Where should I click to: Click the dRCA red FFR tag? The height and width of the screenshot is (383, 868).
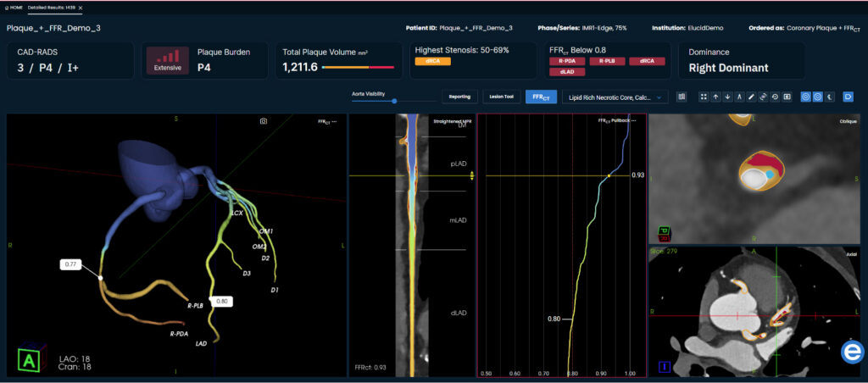coord(647,62)
